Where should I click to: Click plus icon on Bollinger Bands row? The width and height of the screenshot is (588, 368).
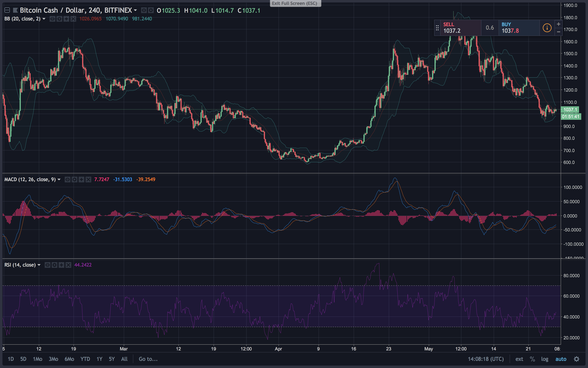66,19
